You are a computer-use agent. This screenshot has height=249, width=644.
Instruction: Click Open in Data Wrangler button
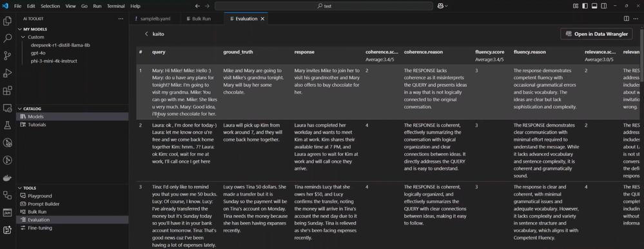596,34
